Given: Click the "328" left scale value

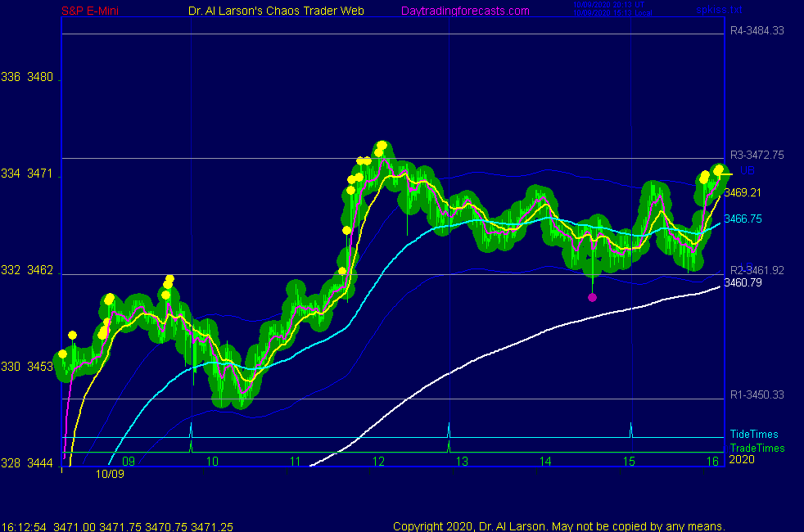Looking at the screenshot, I should (x=11, y=463).
